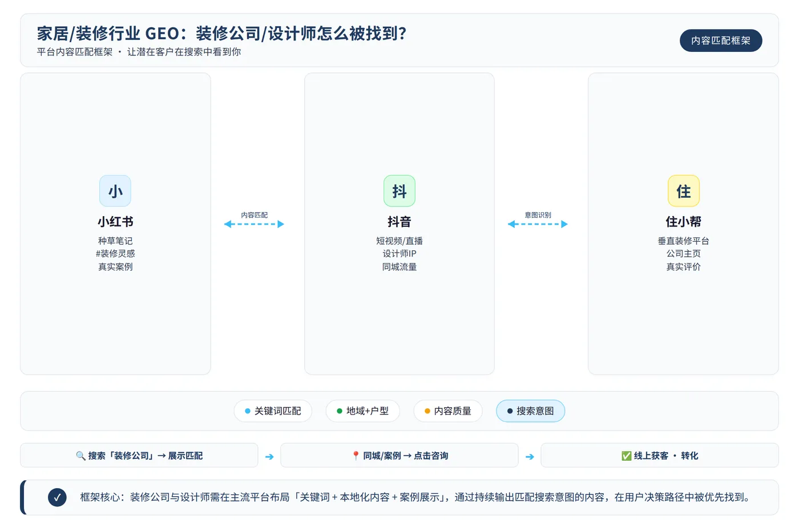Click the 住小帮 platform icon
Image resolution: width=799 pixels, height=532 pixels.
tap(684, 191)
